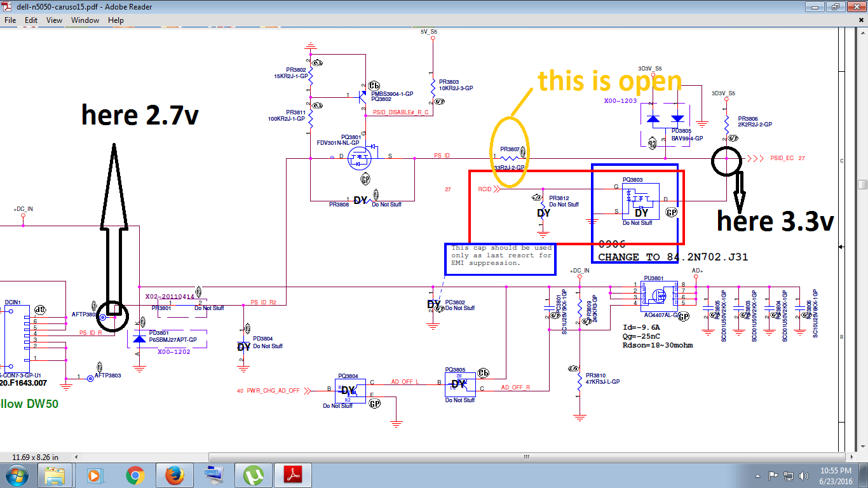Click the RCID signal label
The image size is (868, 488).
point(485,189)
